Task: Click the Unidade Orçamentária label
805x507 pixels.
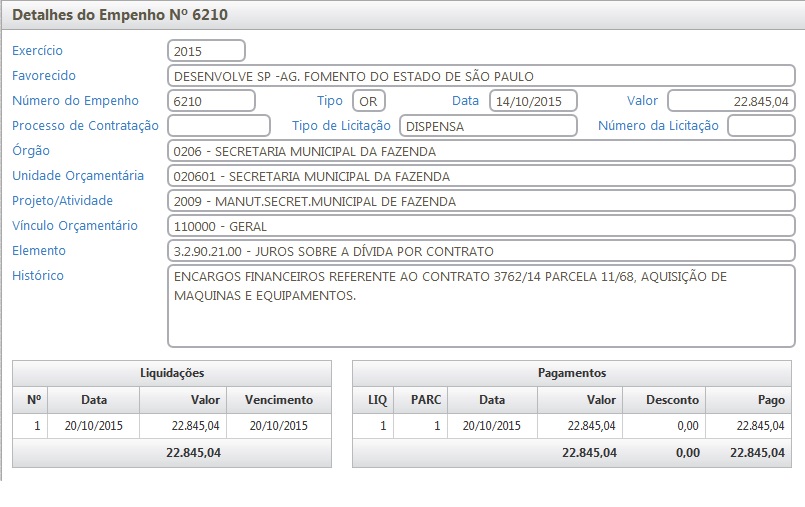Action: [x=78, y=176]
